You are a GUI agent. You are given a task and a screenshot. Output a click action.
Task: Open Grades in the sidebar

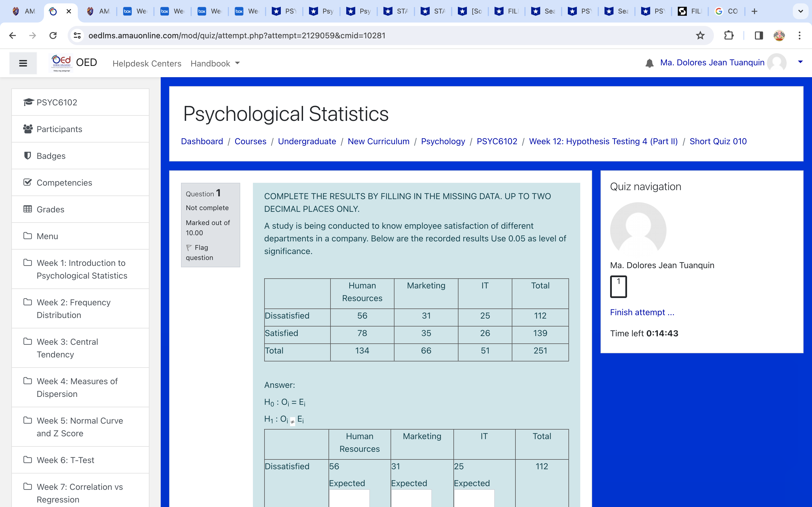[x=50, y=209]
